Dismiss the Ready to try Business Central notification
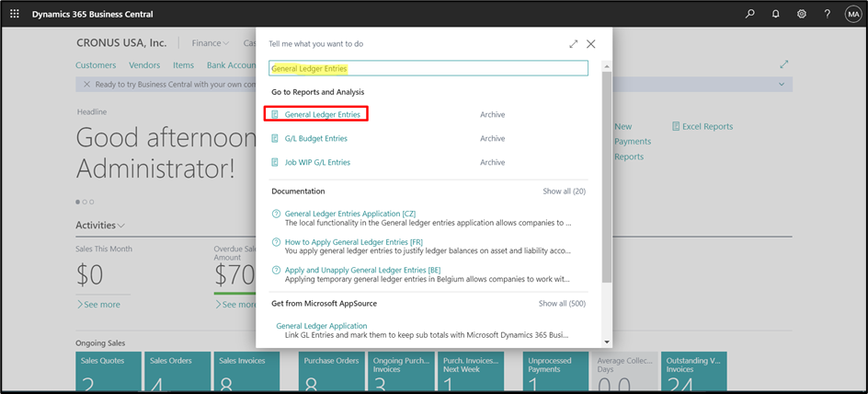The width and height of the screenshot is (868, 394). (87, 84)
